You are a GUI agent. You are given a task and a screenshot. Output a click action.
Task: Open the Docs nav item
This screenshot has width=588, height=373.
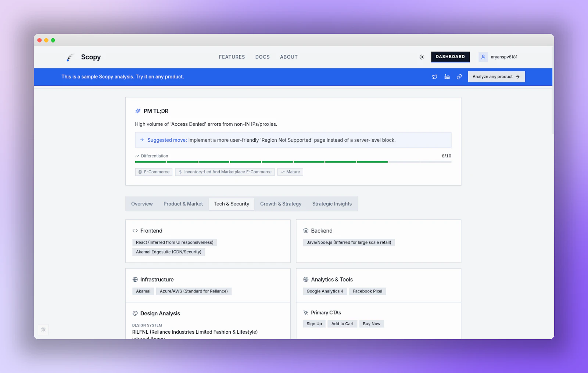(262, 57)
